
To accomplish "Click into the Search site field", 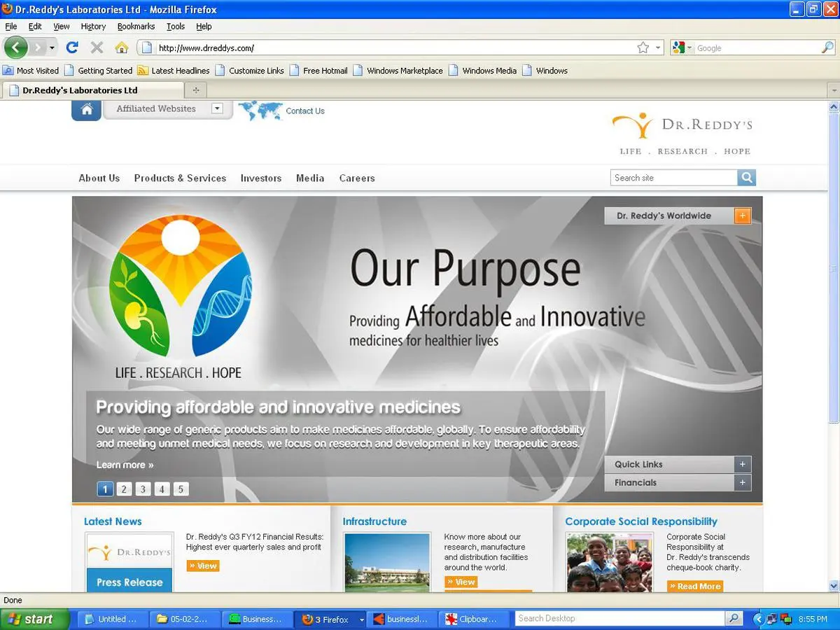I will pyautogui.click(x=674, y=178).
